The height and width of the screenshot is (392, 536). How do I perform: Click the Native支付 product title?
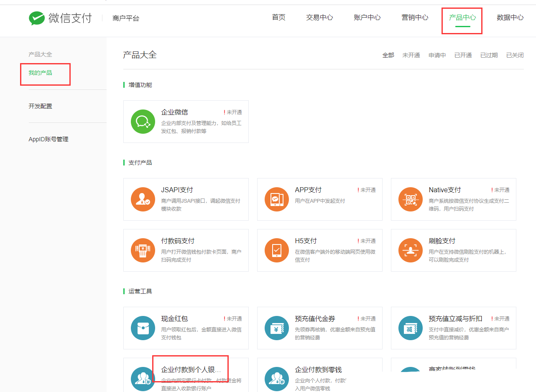tap(445, 190)
